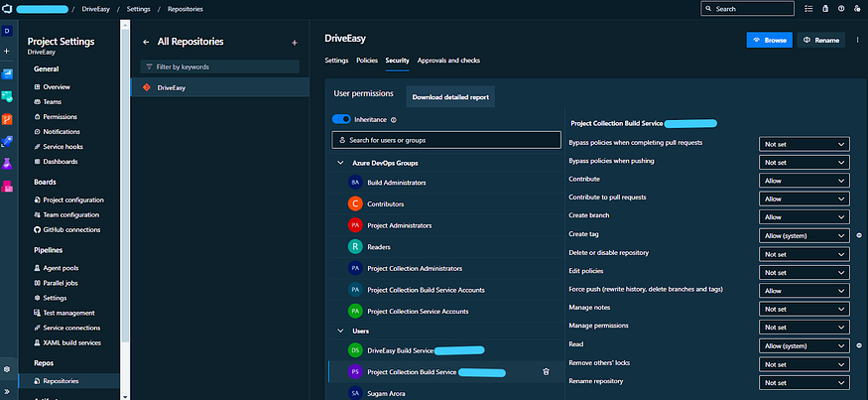Open user settings icon in header

pos(857,9)
